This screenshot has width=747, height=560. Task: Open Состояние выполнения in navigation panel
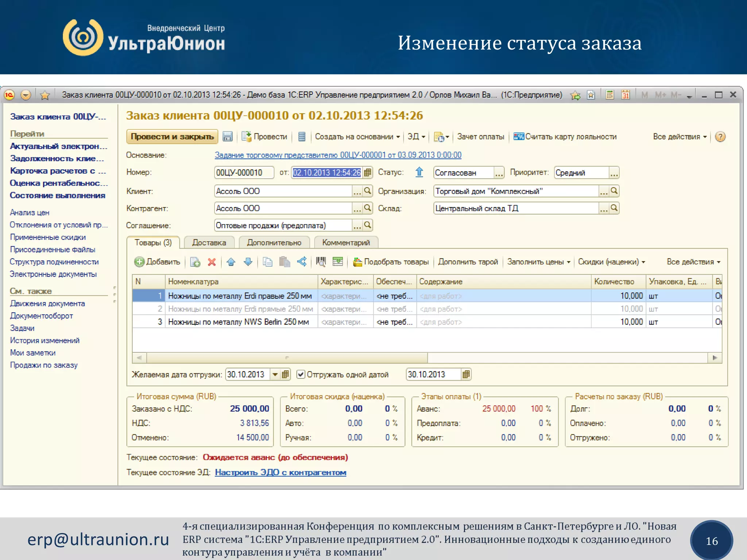[x=58, y=195]
